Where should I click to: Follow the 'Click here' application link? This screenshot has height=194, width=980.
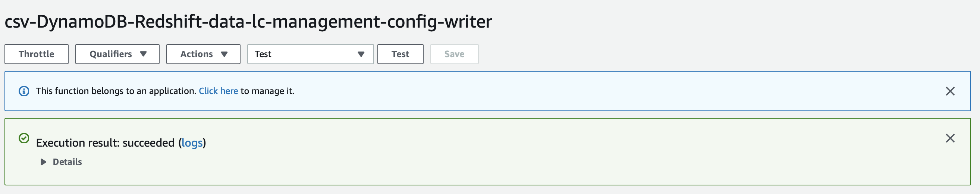tap(219, 91)
